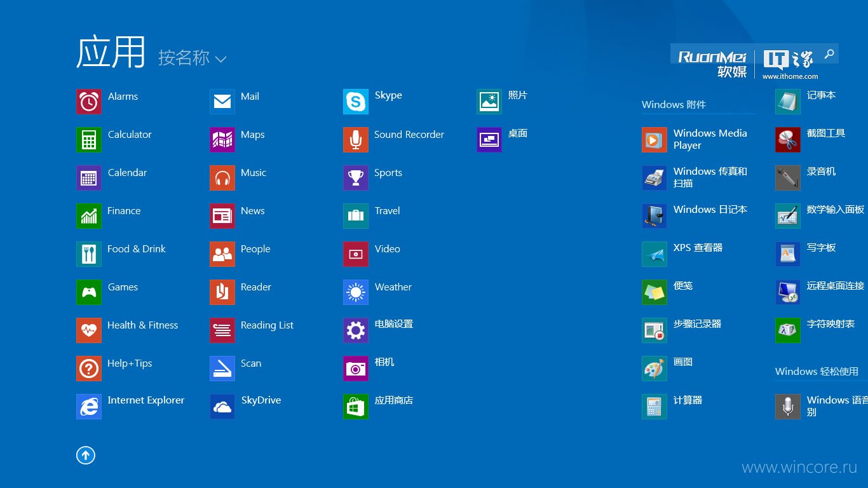Launch the SkyDrive cloud icon
This screenshot has height=488, width=868.
pyautogui.click(x=222, y=407)
